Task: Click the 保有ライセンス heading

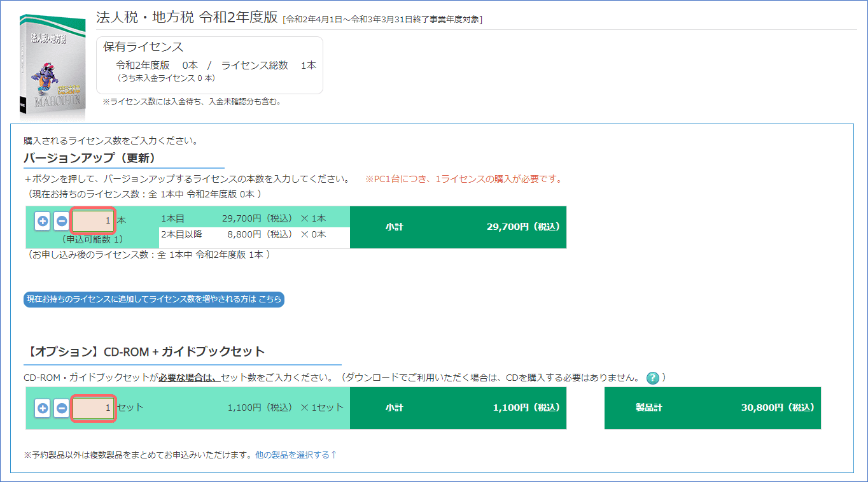Action: [143, 47]
